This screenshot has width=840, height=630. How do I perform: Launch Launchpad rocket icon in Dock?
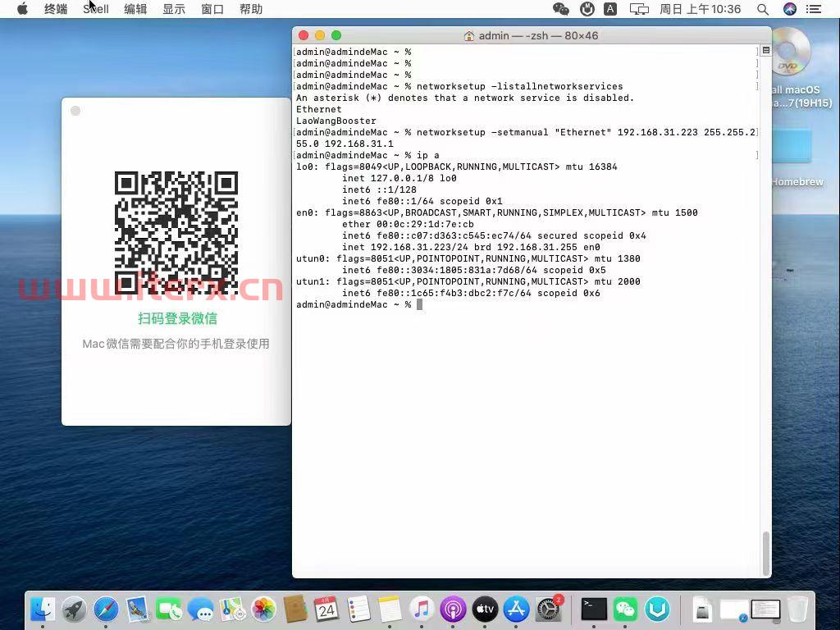tap(74, 609)
